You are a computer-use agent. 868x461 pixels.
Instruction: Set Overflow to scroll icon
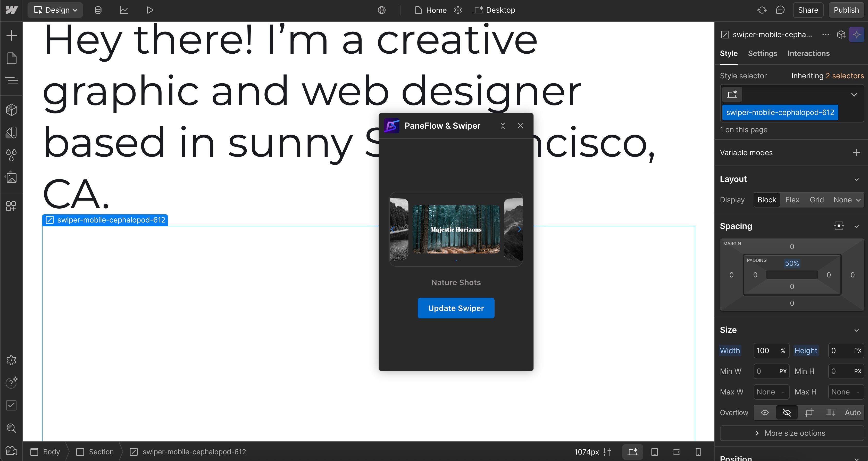pyautogui.click(x=831, y=413)
